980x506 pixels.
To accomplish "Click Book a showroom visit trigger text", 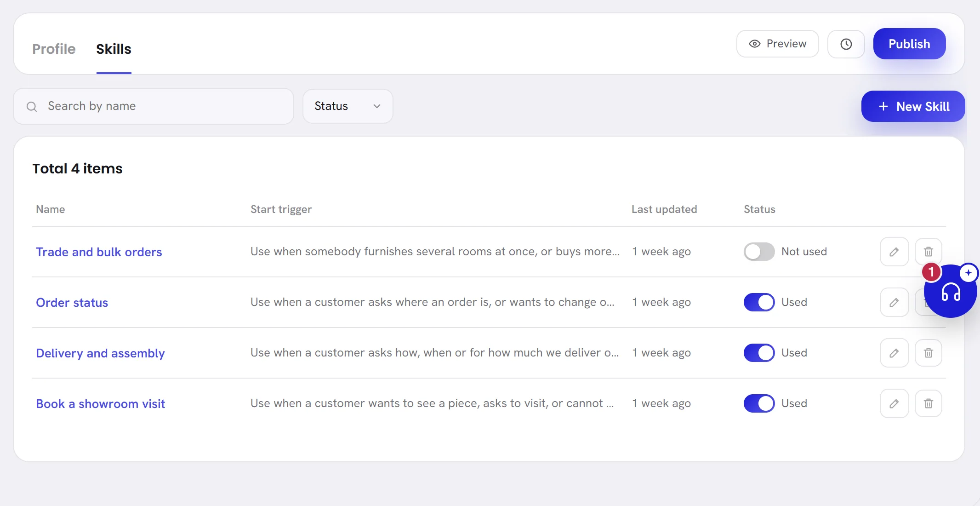I will [x=432, y=403].
